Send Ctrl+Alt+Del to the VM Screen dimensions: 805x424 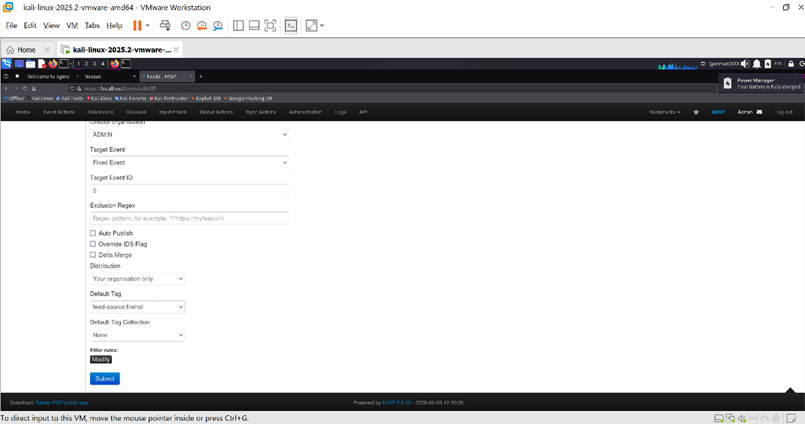(165, 26)
